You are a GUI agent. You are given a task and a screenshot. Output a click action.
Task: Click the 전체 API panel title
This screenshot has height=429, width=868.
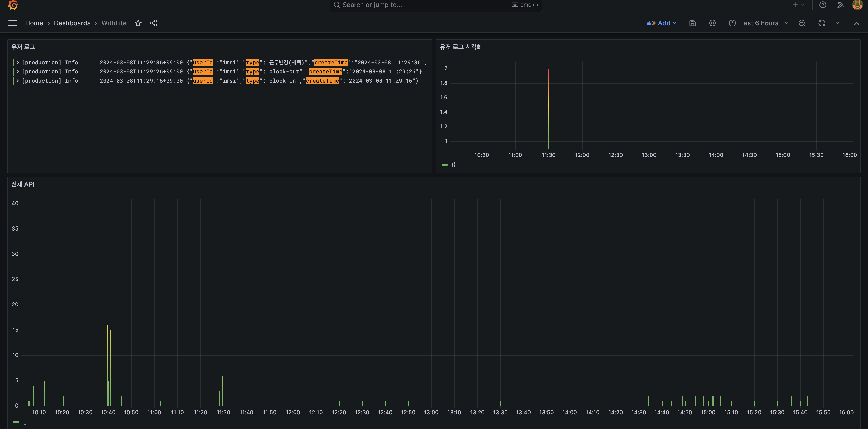(x=23, y=184)
